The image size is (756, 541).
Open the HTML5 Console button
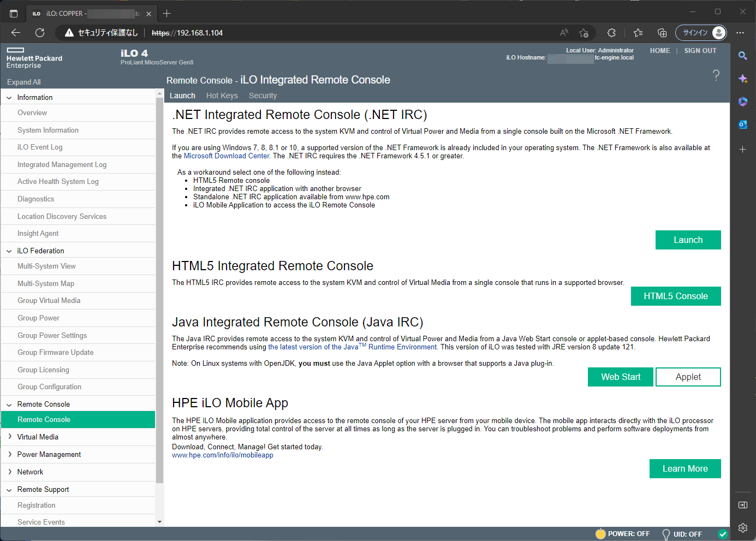coord(676,296)
